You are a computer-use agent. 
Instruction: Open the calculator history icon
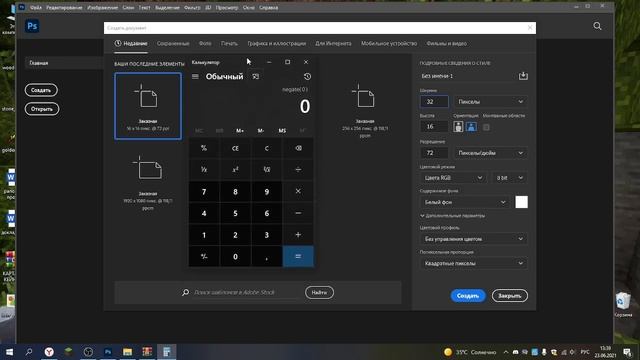pyautogui.click(x=307, y=76)
